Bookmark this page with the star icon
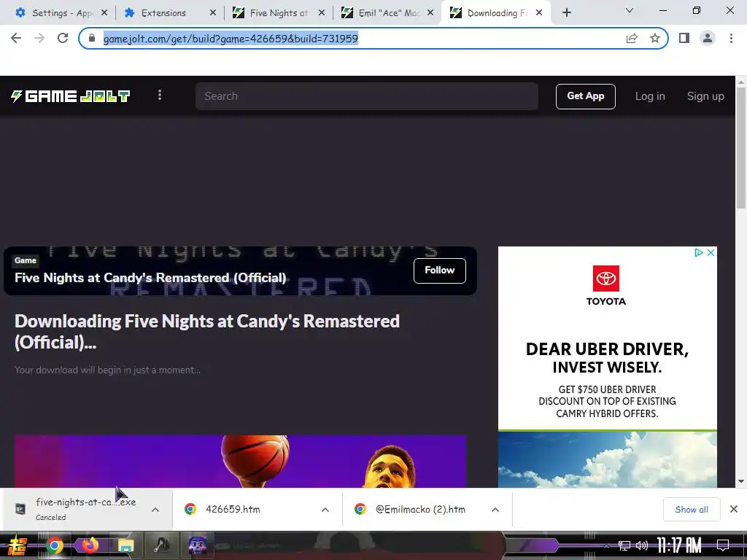 tap(655, 38)
